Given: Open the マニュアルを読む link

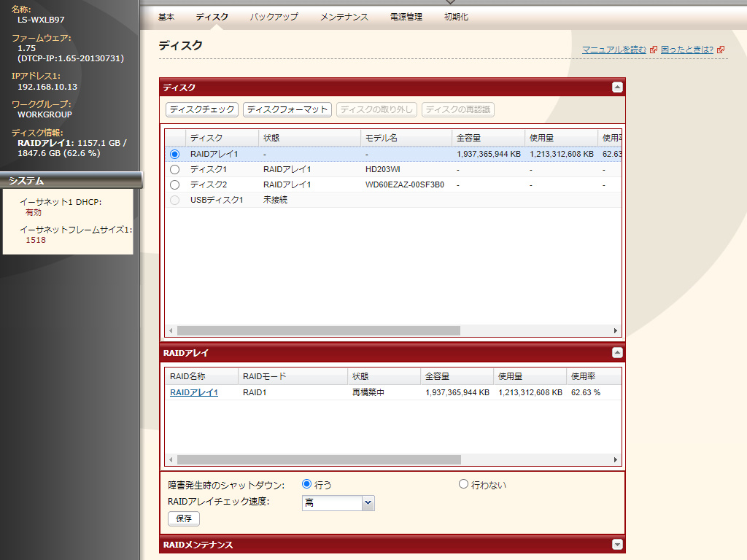Looking at the screenshot, I should pos(614,50).
